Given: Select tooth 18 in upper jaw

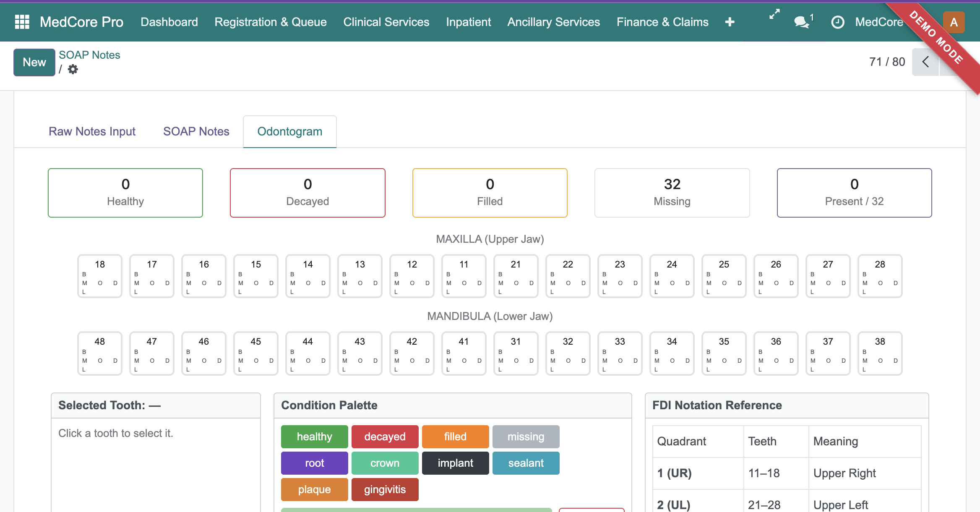Looking at the screenshot, I should (x=100, y=276).
